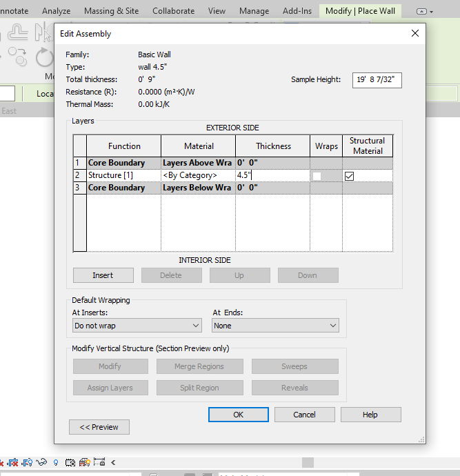460x476 pixels.
Task: Click the Split Region button
Action: (x=200, y=388)
